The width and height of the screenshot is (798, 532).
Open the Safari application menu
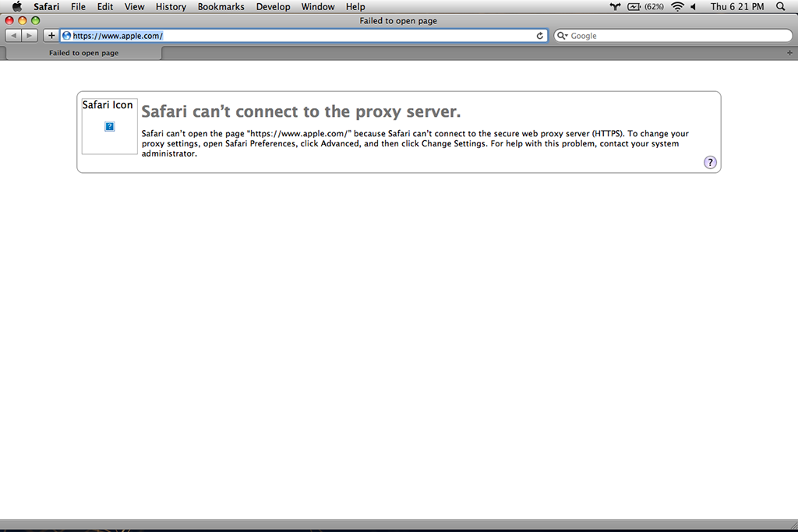(46, 6)
